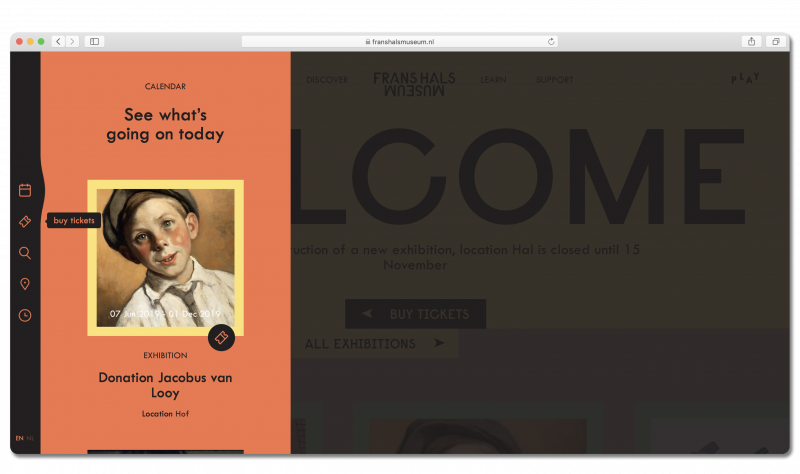
Task: Click the buy tickets icon in sidebar
Action: [x=25, y=221]
